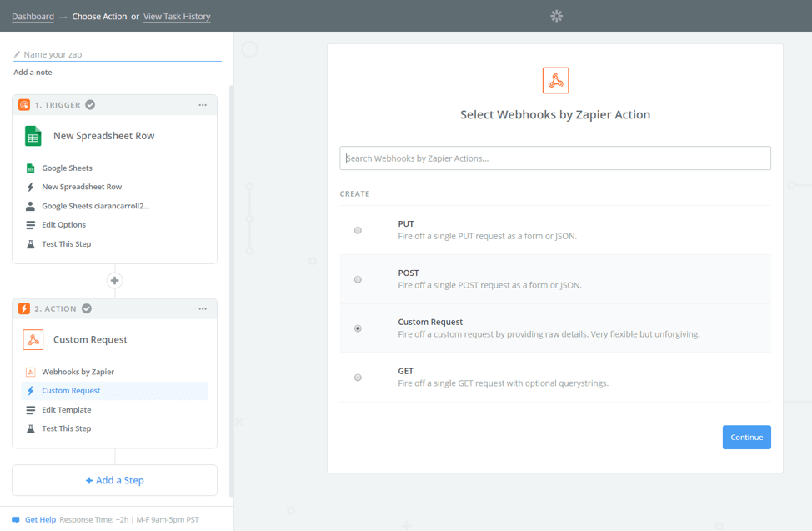Image resolution: width=812 pixels, height=531 pixels.
Task: Open Google Sheets item in trigger
Action: click(67, 168)
